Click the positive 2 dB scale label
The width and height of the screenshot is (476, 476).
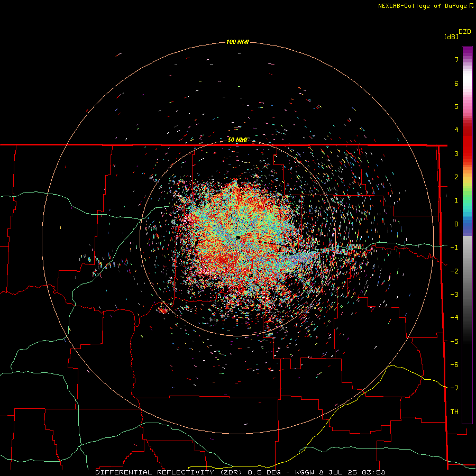(x=456, y=177)
